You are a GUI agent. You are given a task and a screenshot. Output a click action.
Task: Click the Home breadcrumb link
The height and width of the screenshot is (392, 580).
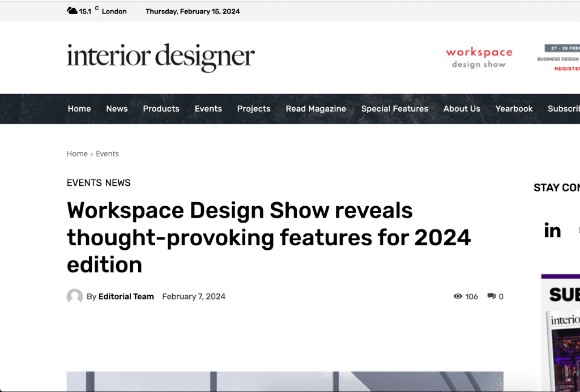tap(77, 154)
